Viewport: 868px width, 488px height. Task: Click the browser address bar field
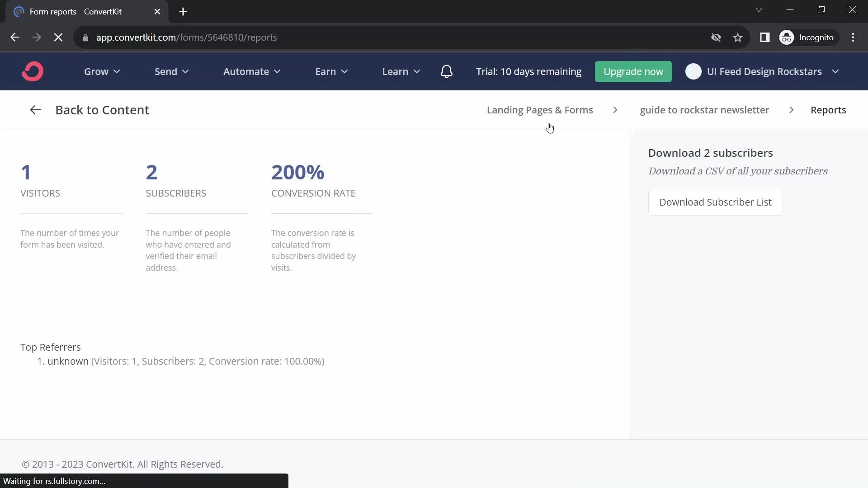point(186,37)
